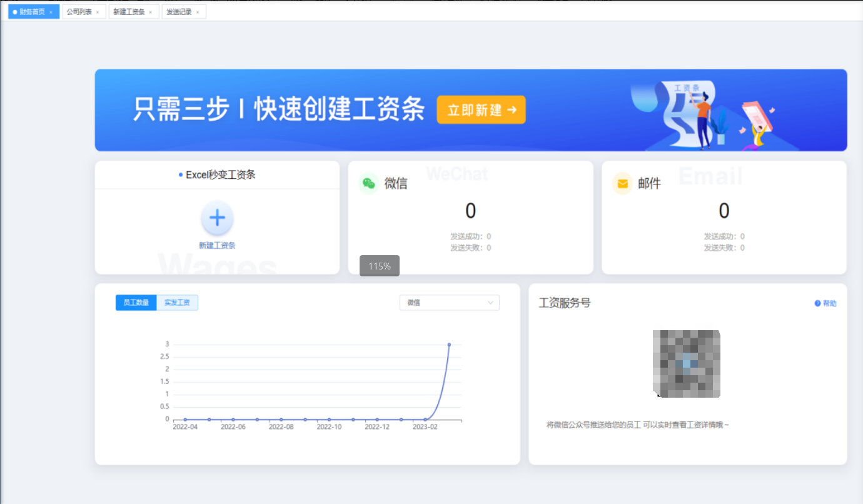Switch to the 公司列表 tab
This screenshot has height=504, width=863.
point(79,12)
